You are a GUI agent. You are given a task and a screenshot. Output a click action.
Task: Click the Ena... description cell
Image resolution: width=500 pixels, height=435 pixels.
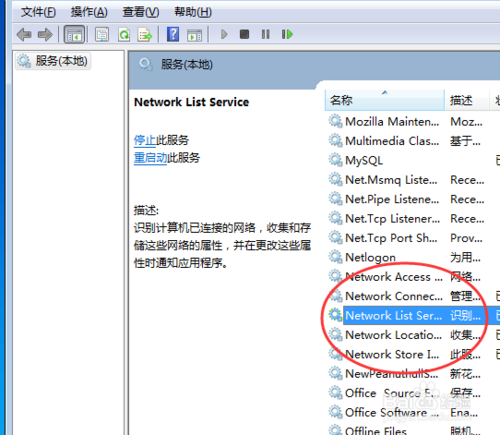pos(464,413)
